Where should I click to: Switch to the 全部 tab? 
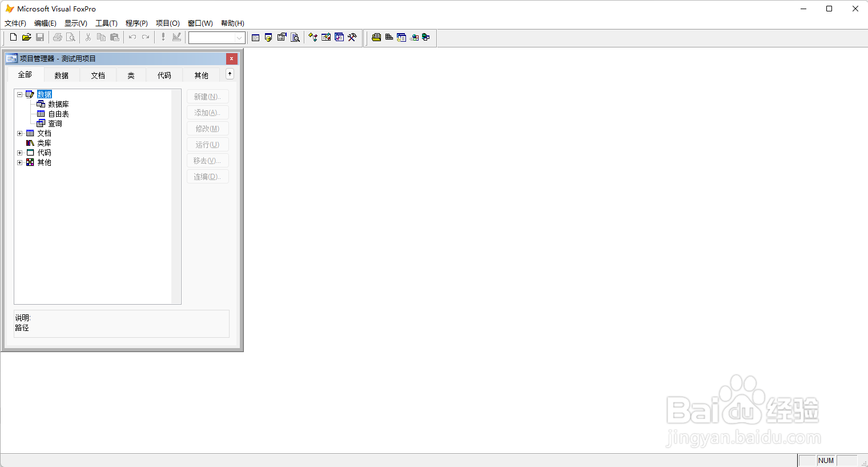coord(25,75)
